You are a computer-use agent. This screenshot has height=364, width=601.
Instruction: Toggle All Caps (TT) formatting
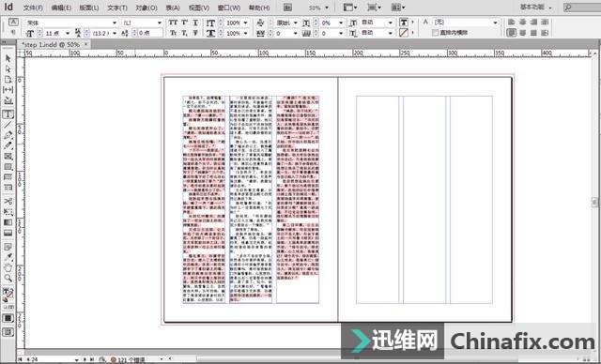pos(173,23)
